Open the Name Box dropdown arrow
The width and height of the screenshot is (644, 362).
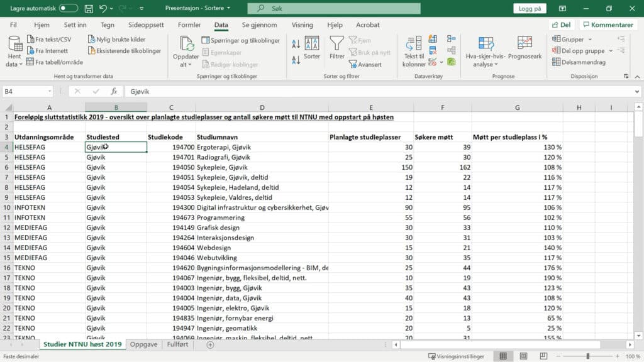(50, 92)
